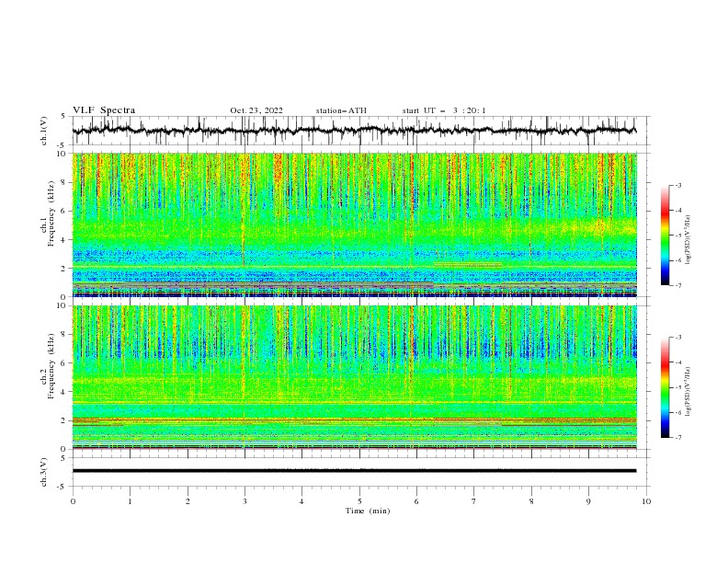This screenshot has height=563, width=728.
Task: Click the "5" minute time axis tick
Action: [x=359, y=501]
